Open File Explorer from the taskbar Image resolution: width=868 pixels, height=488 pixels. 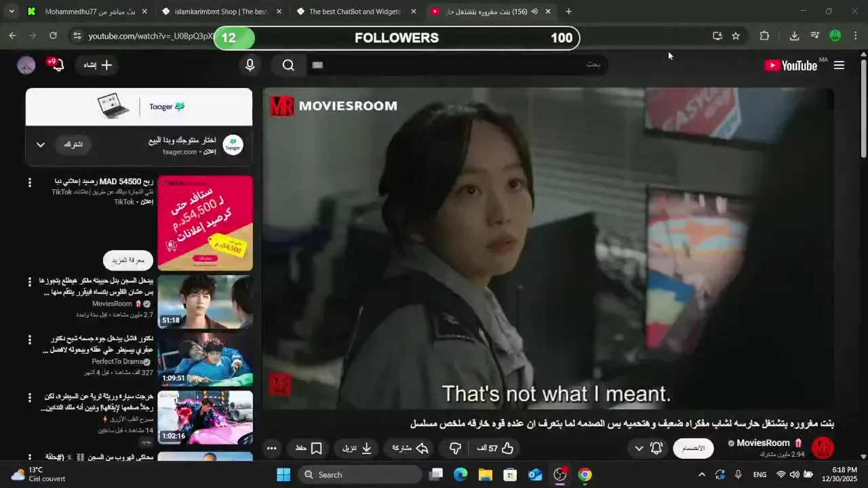[x=486, y=474]
